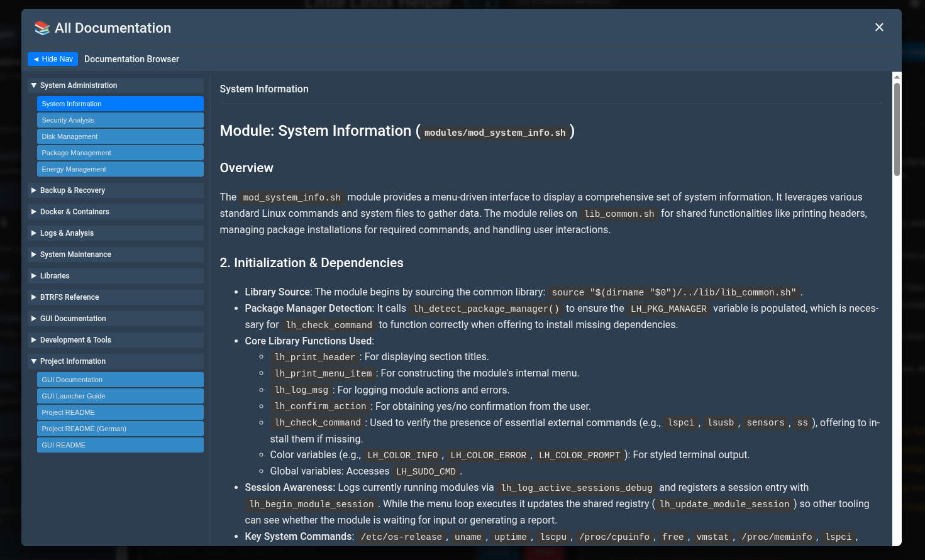Screen dimensions: 925x560
Task: Open the Energy Management doc
Action: 120,169
